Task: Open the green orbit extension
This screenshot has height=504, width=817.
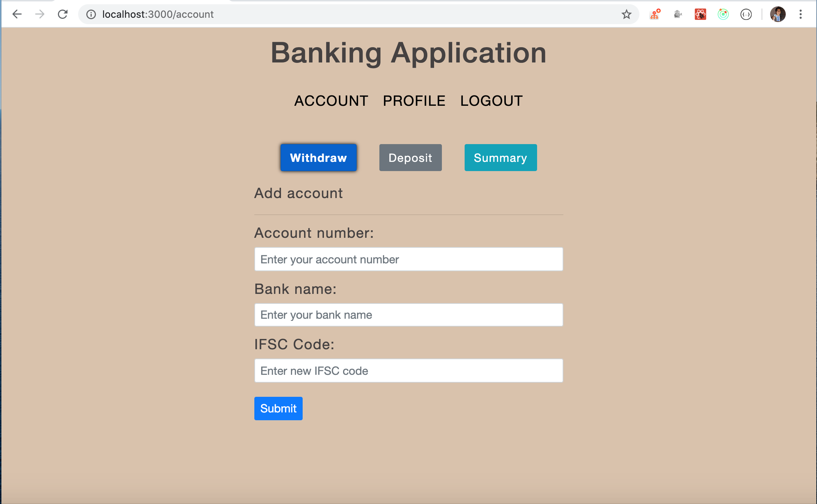Action: 723,14
